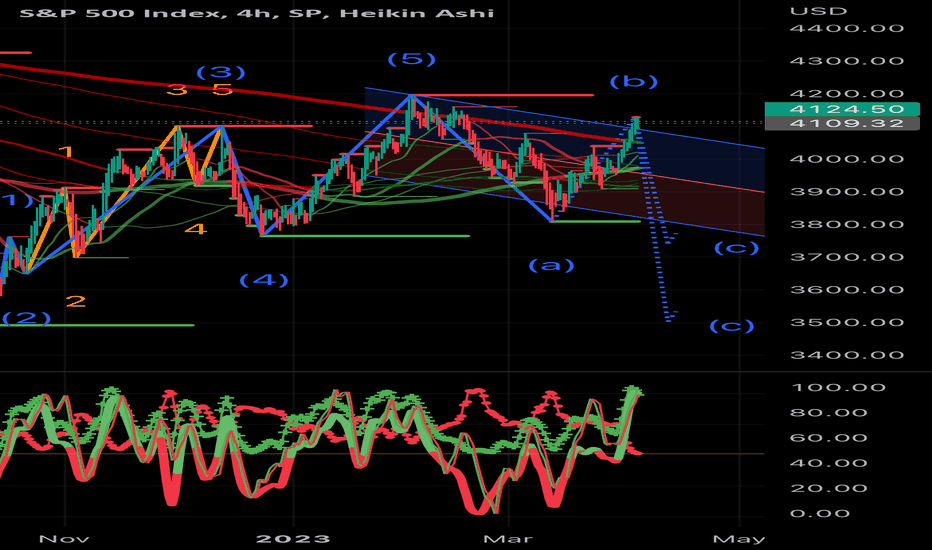Click the 3700.00 price axis label
This screenshot has height=550, width=932.
847,257
